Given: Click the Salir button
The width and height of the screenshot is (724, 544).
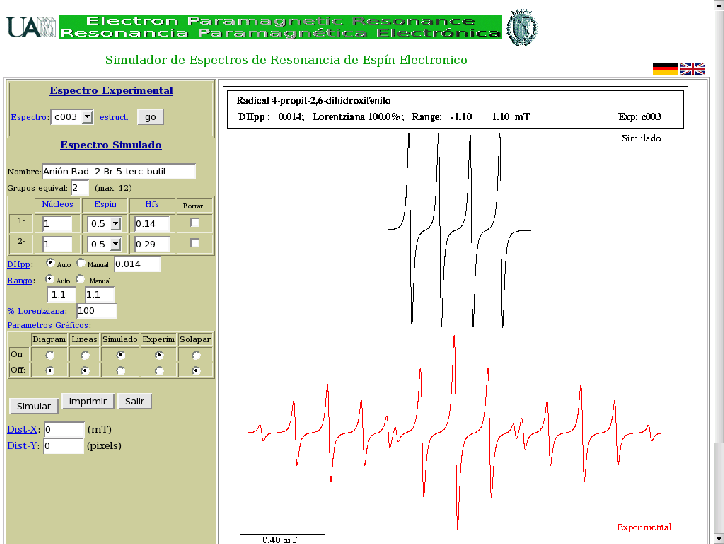Looking at the screenshot, I should pos(134,401).
